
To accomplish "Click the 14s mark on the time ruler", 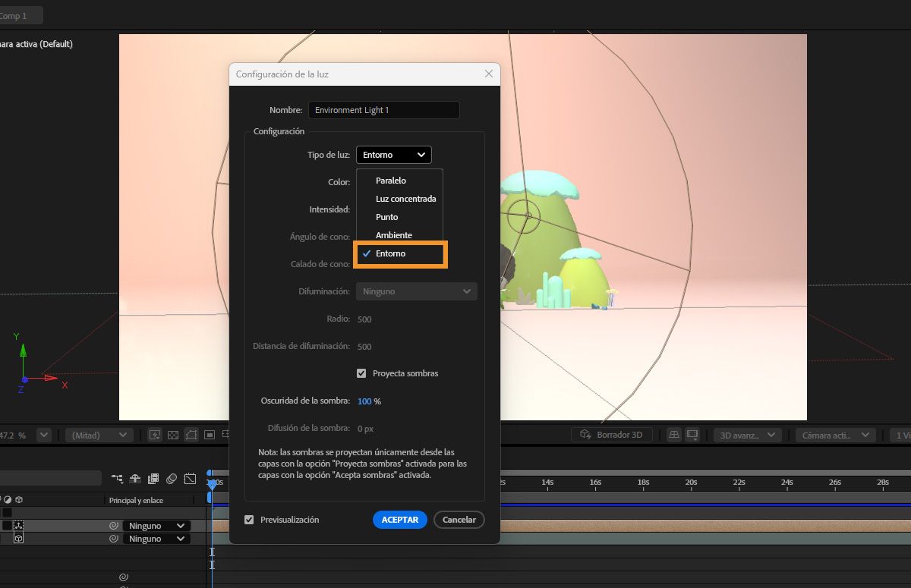I will click(547, 482).
